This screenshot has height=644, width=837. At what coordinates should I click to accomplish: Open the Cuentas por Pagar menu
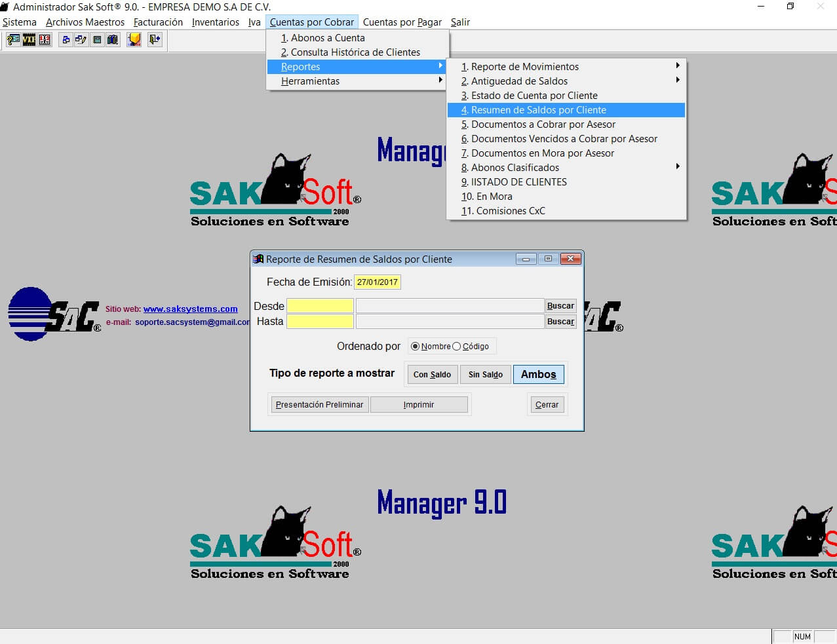point(402,22)
